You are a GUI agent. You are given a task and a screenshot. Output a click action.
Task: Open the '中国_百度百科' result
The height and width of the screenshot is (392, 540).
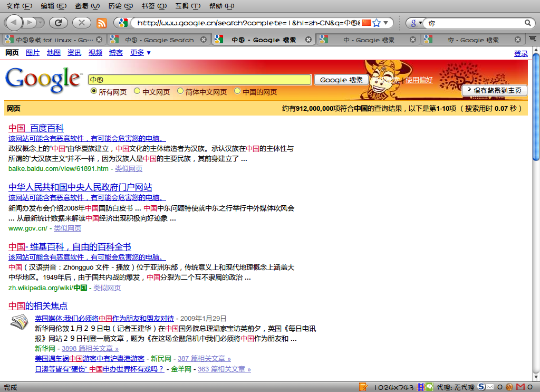36,128
